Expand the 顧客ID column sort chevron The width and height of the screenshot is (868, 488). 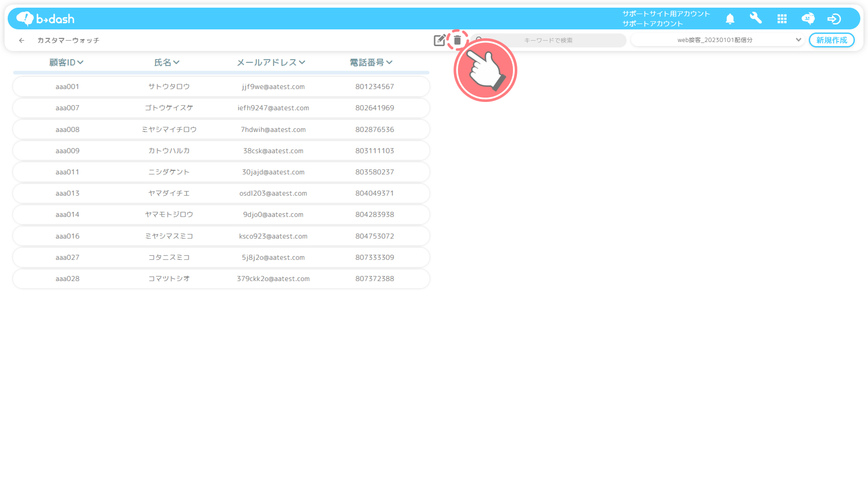click(x=80, y=62)
